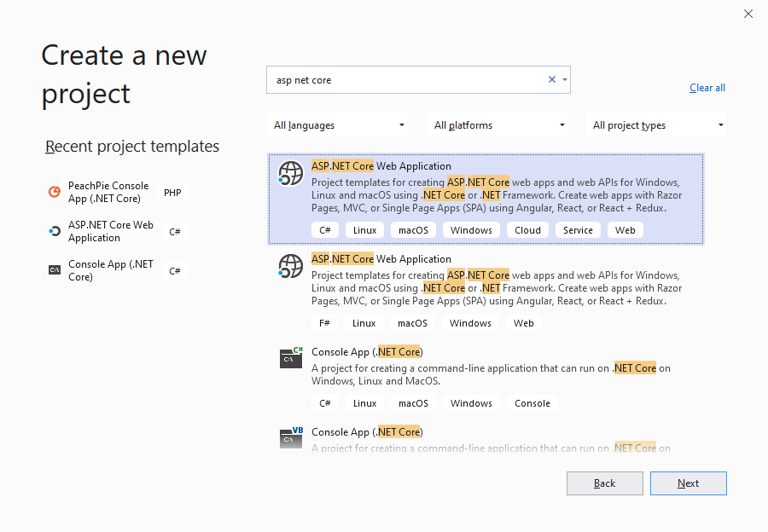Select the Console App (.NET Core) title of the VB template
This screenshot has width=768, height=532.
point(367,432)
